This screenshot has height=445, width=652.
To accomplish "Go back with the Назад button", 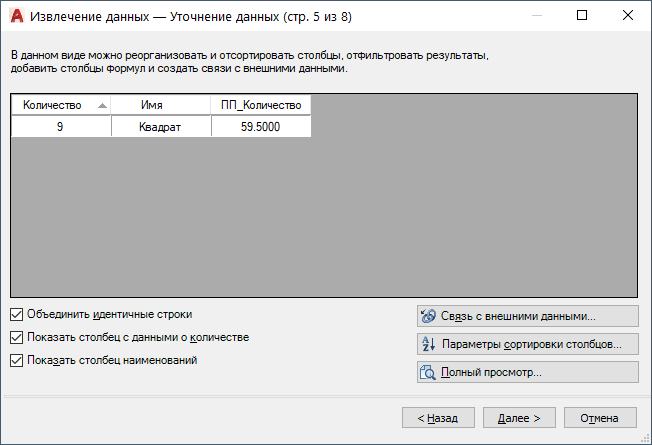I will click(438, 418).
